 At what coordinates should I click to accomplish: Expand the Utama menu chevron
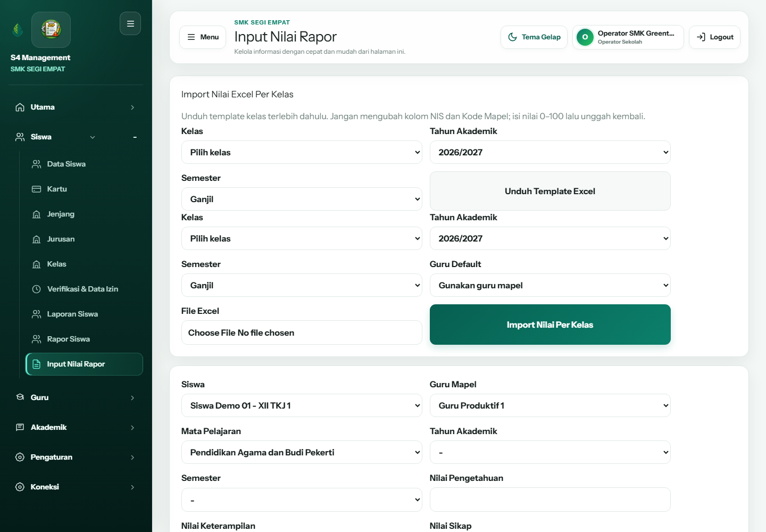coord(132,107)
